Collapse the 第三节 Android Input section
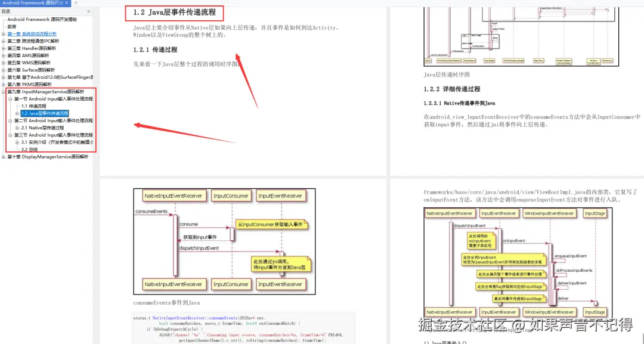Viewport: 644px width, 344px height. tap(11, 135)
